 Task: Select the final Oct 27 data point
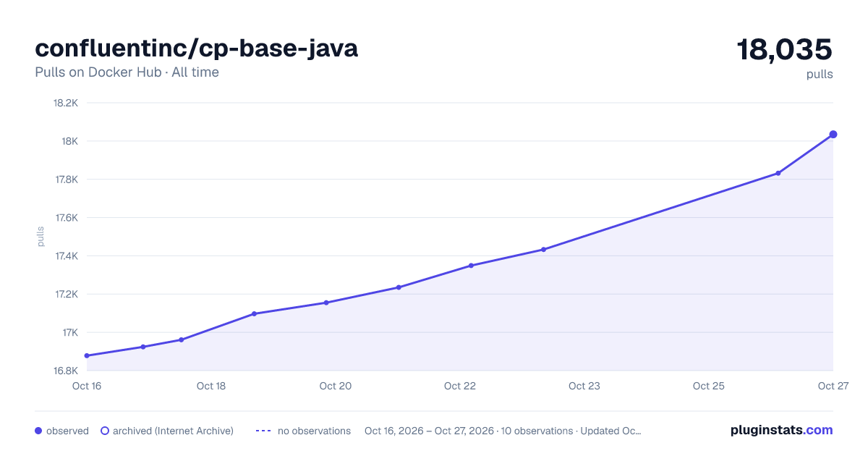833,135
